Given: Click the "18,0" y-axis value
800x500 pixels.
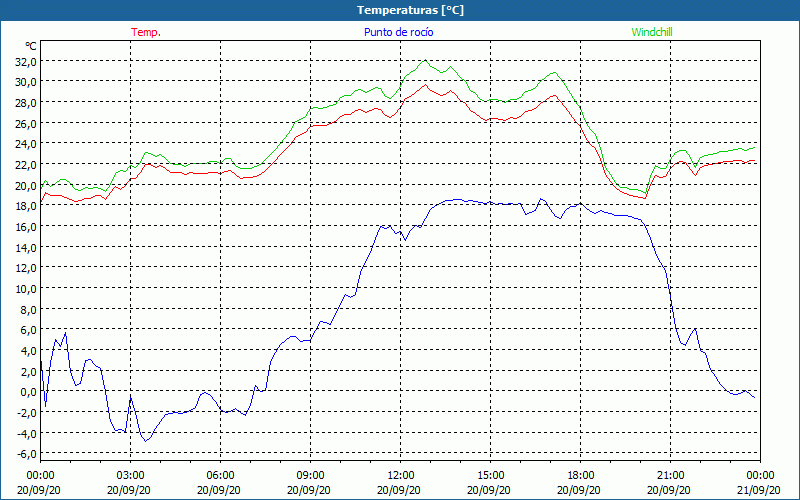Looking at the screenshot, I should coord(26,206).
